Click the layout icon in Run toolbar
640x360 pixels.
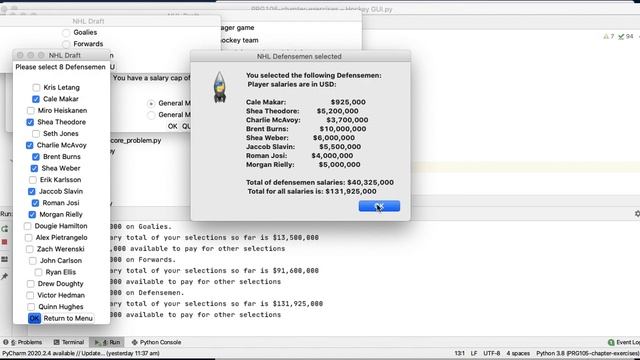tap(4, 259)
